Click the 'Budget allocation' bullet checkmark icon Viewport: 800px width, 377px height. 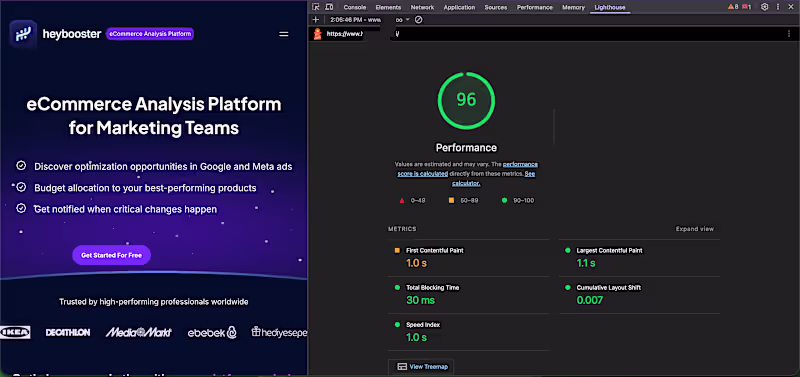[x=21, y=187]
